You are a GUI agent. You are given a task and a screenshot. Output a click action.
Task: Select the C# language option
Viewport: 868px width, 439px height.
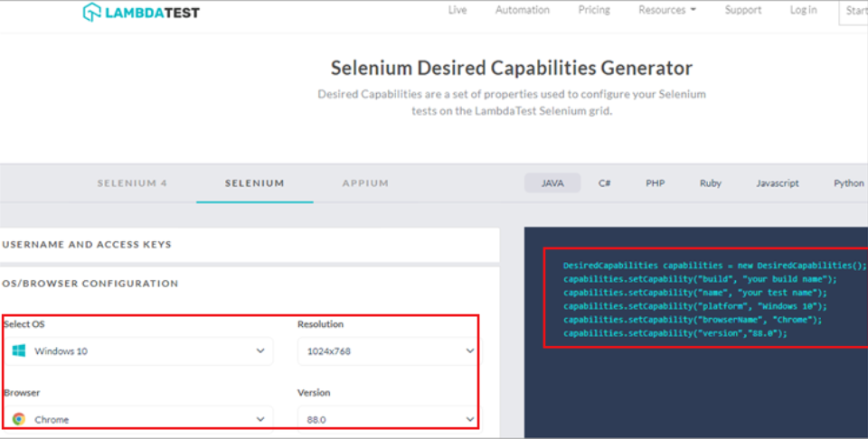tap(604, 183)
